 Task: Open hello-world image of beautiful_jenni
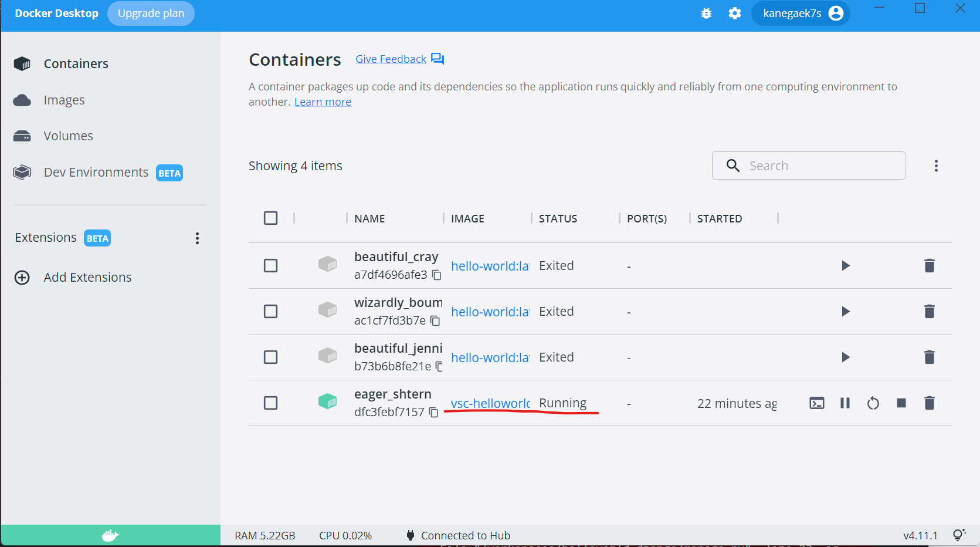(490, 357)
